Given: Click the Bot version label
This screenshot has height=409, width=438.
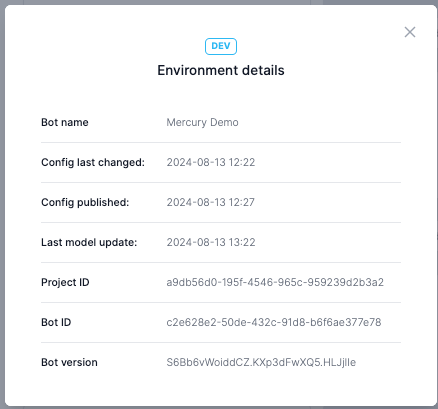Looking at the screenshot, I should pos(69,362).
